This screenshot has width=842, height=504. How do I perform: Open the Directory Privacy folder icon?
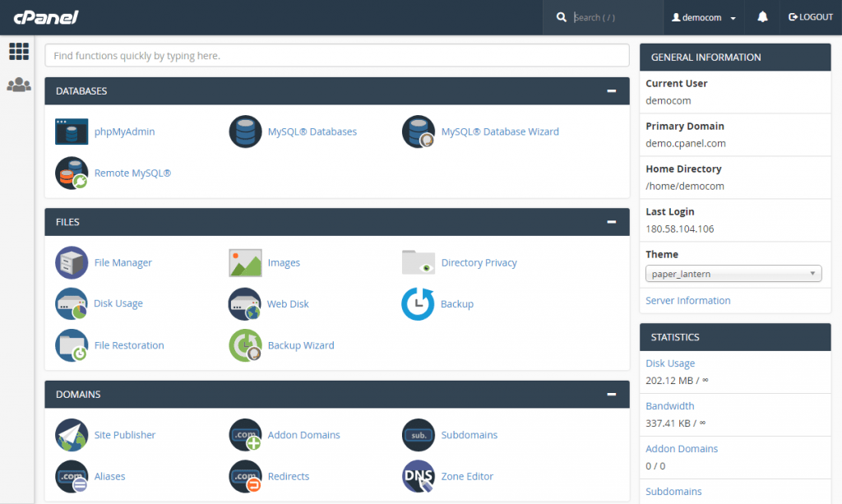click(x=419, y=262)
